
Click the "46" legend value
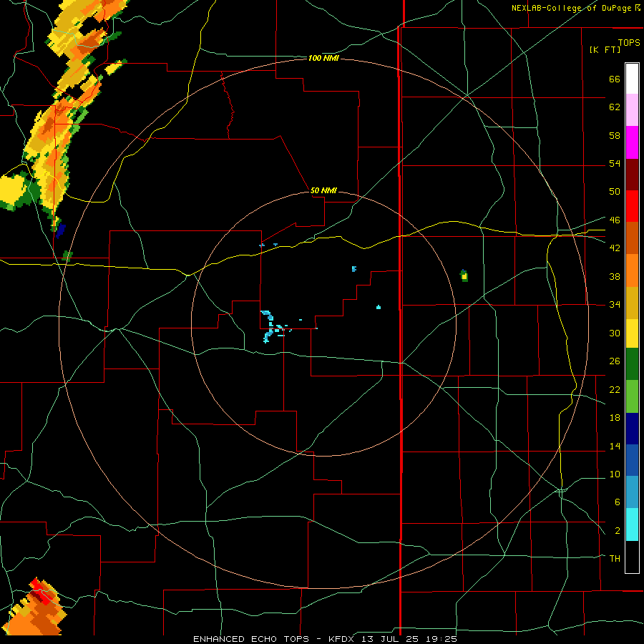click(x=615, y=220)
